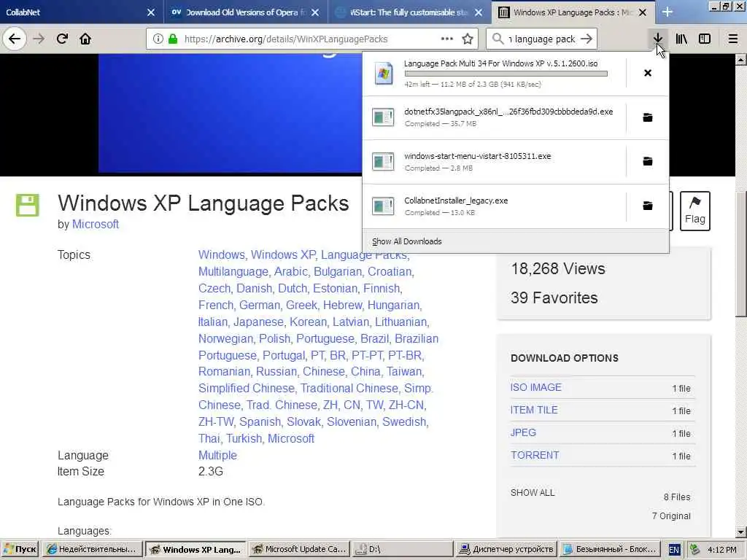Close the CollabNet tab

pos(151,12)
